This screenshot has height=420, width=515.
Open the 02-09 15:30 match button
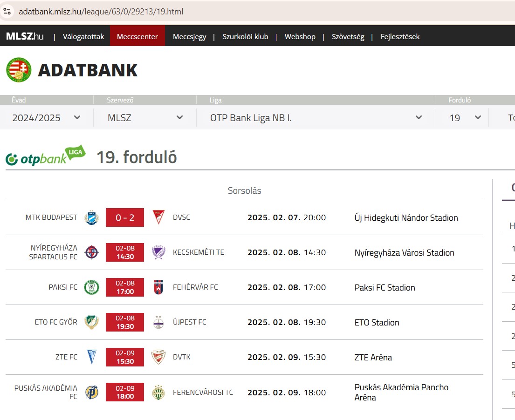pos(125,357)
